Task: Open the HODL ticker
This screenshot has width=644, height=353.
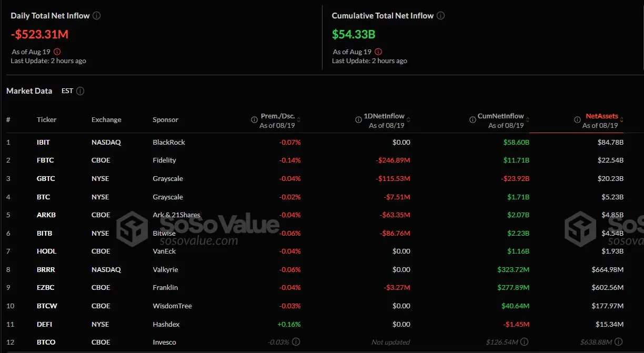Action: point(46,251)
